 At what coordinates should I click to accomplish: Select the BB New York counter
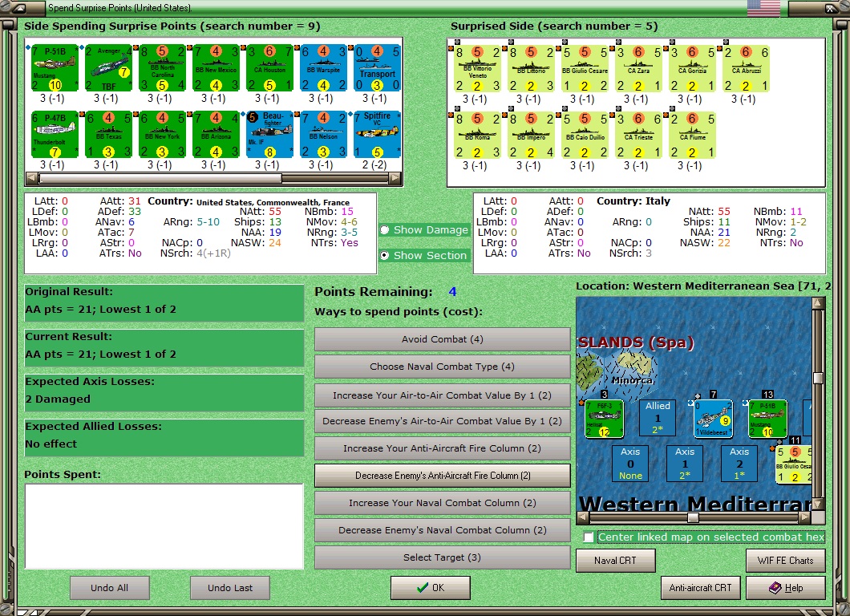pyautogui.click(x=163, y=135)
